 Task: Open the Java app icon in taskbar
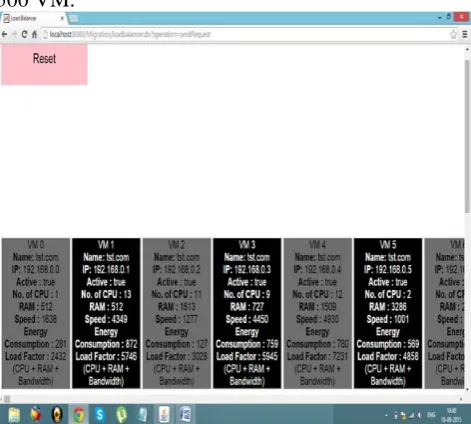164,415
